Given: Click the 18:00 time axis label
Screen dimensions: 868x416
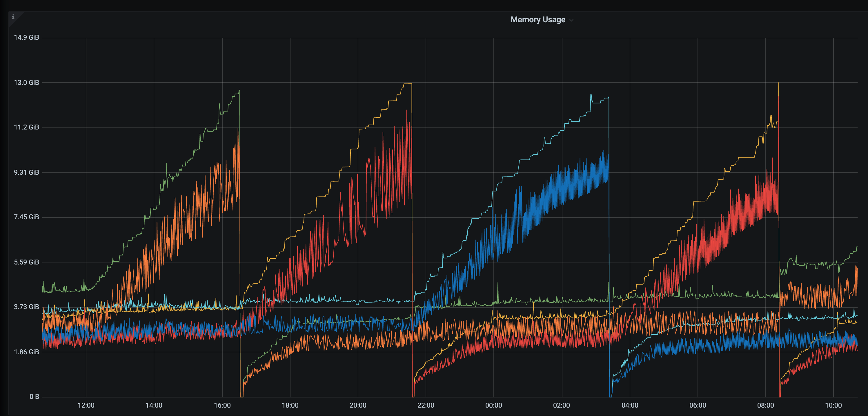Looking at the screenshot, I should (290, 405).
